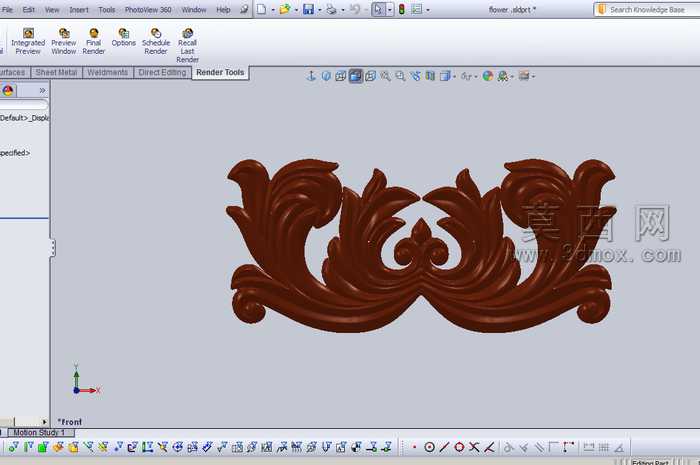Switch to the Weldments tab
700x465 pixels.
108,72
